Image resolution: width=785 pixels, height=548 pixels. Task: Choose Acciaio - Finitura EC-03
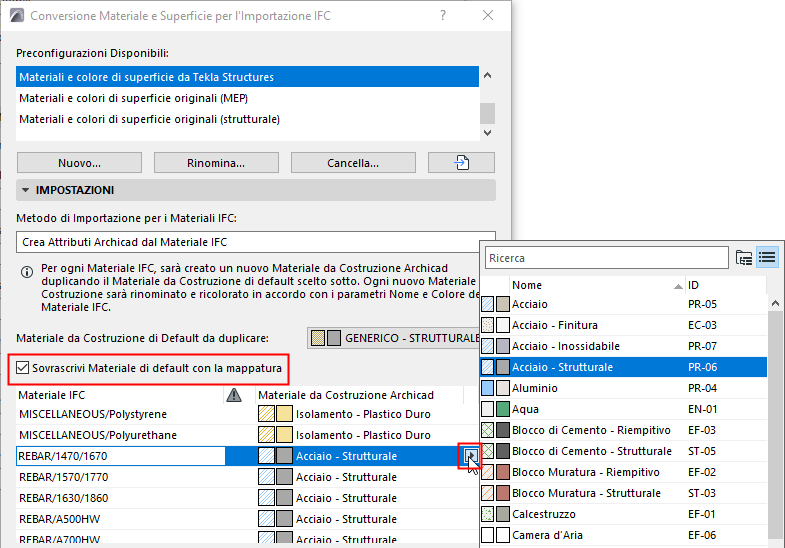click(x=623, y=325)
